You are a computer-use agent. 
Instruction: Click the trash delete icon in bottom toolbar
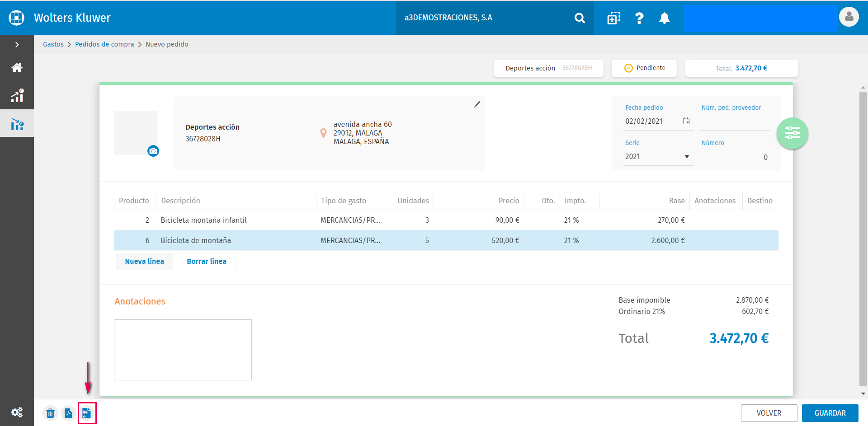(51, 413)
